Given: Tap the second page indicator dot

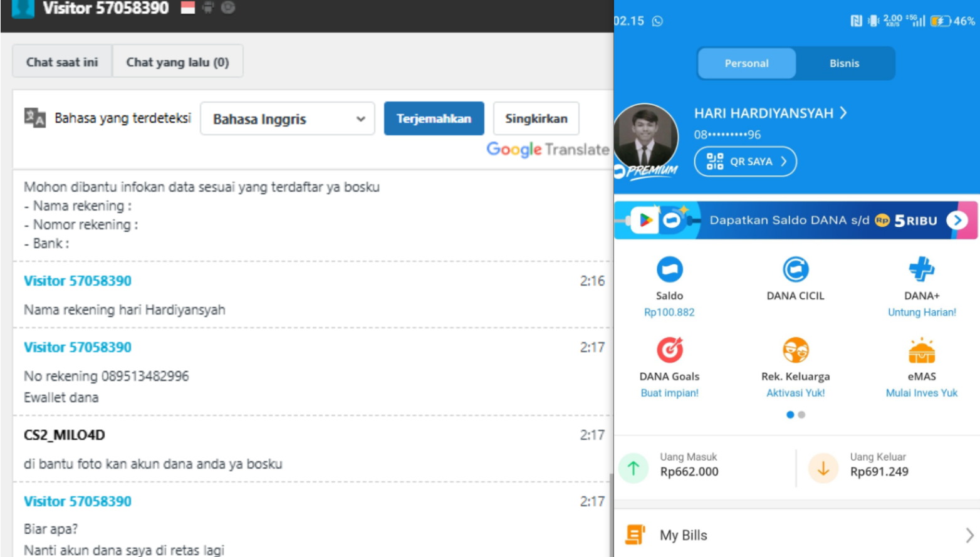Looking at the screenshot, I should [x=801, y=415].
